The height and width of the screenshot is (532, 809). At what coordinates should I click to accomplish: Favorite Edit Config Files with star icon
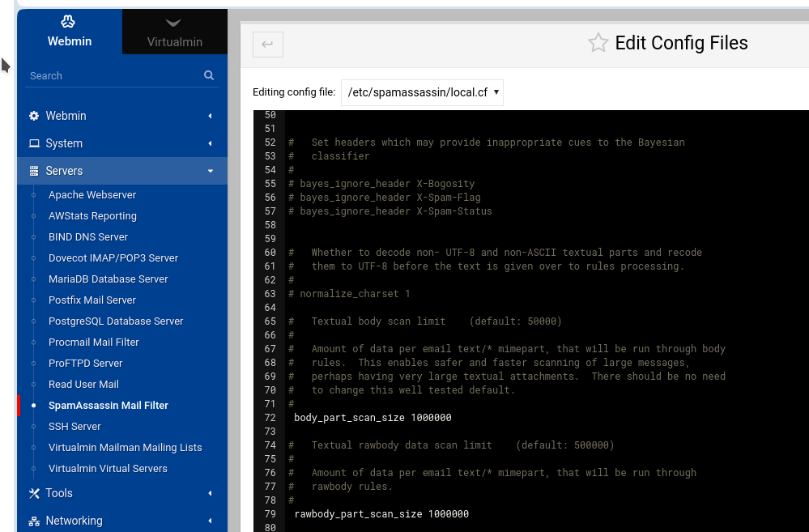(x=598, y=43)
